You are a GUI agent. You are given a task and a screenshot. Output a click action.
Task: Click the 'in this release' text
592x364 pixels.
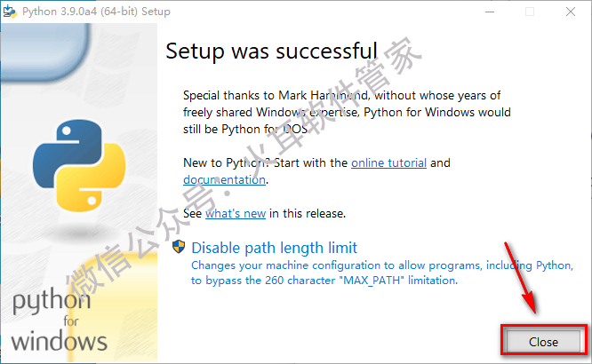point(307,213)
